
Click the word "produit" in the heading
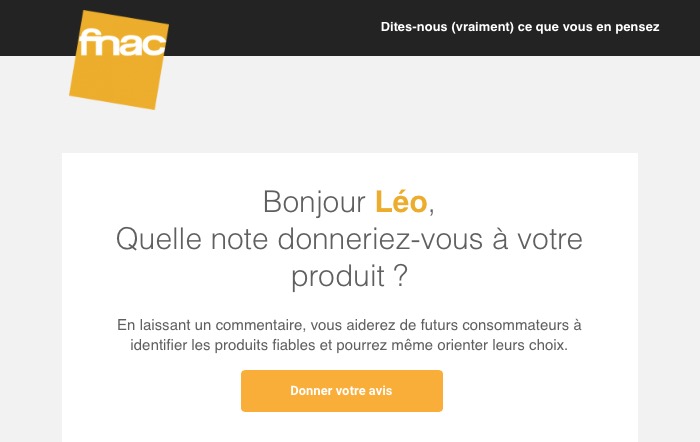(338, 277)
